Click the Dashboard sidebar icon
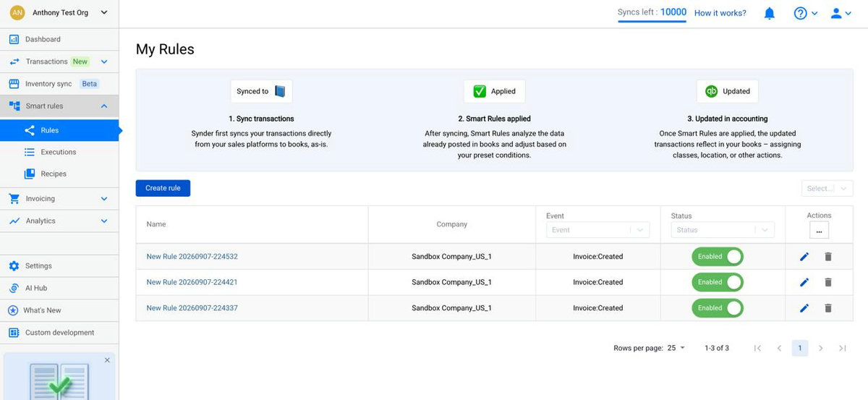 pyautogui.click(x=14, y=39)
